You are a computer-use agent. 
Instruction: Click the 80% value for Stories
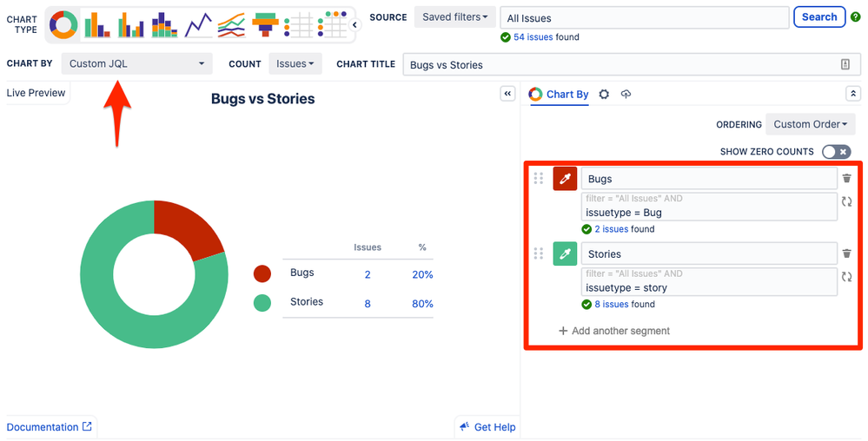click(422, 304)
